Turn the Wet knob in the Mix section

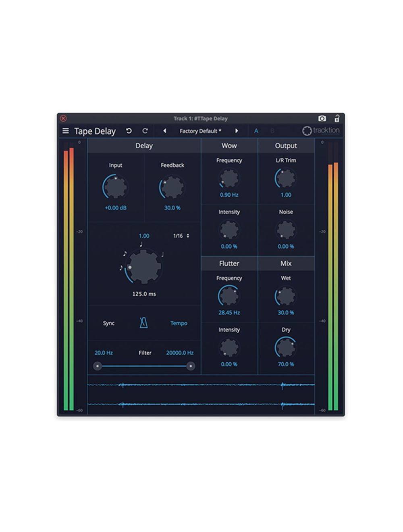point(286,295)
